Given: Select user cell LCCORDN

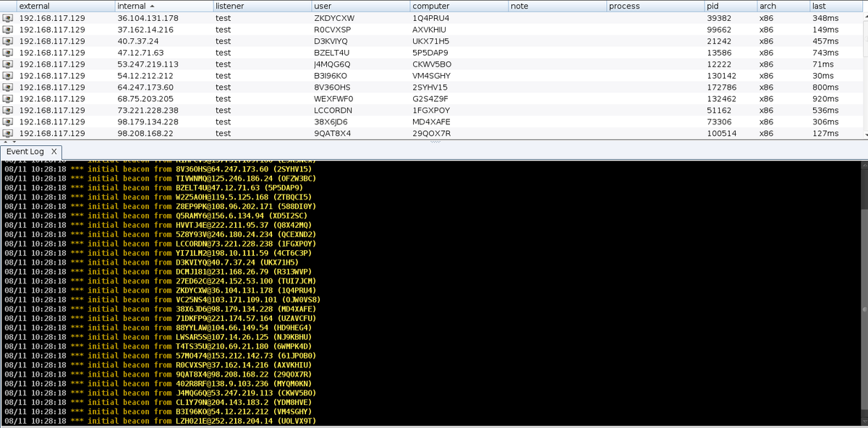Looking at the screenshot, I should (333, 111).
